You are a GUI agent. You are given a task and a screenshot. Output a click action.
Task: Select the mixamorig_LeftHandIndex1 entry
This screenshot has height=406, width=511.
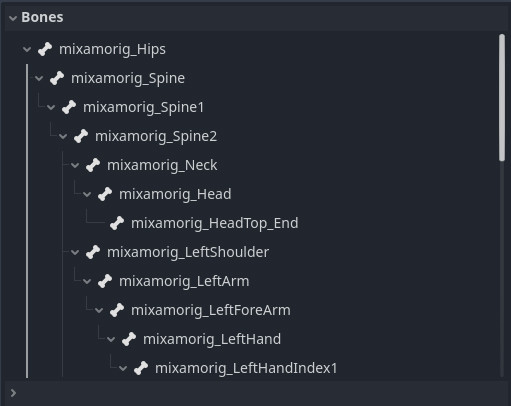click(x=246, y=368)
